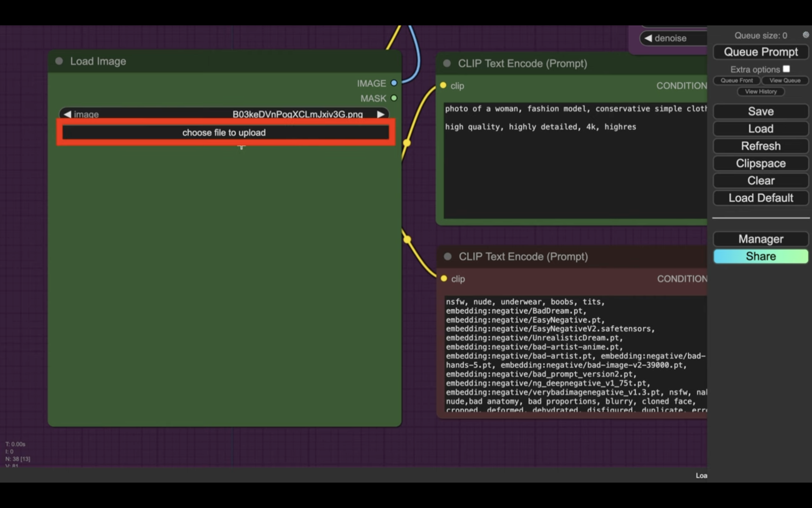812x508 pixels.
Task: Click the yellow reroute dot near positive prompt
Action: click(407, 143)
